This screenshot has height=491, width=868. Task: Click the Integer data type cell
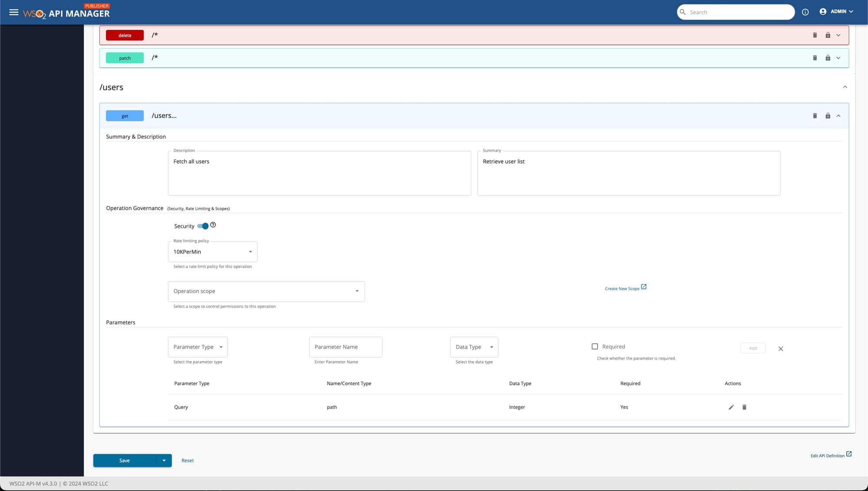pyautogui.click(x=517, y=407)
